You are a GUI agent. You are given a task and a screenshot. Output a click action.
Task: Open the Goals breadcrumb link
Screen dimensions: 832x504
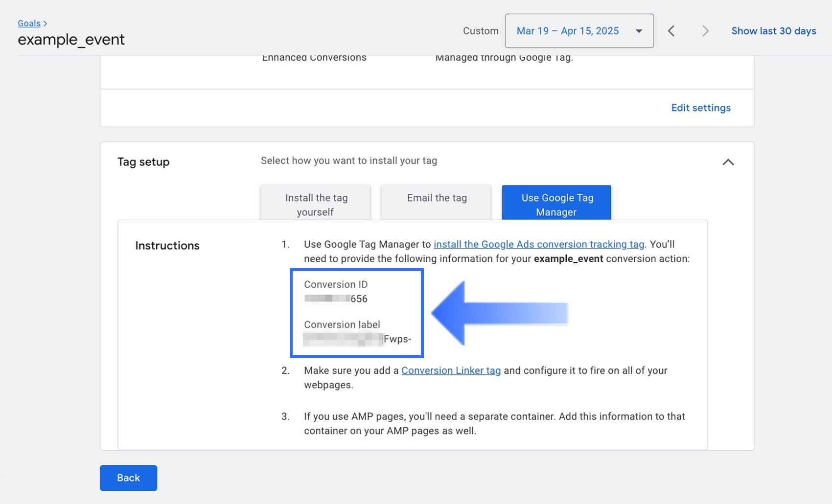[29, 23]
